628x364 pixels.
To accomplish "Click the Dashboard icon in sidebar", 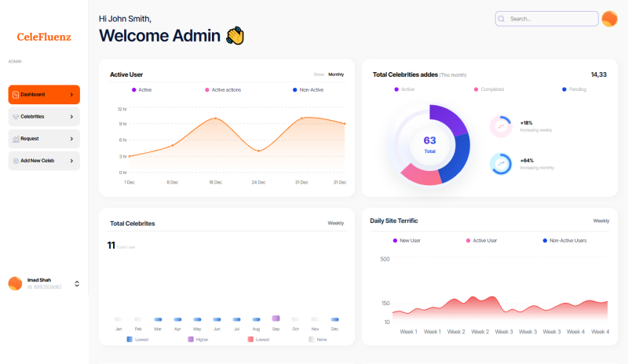I will (16, 95).
